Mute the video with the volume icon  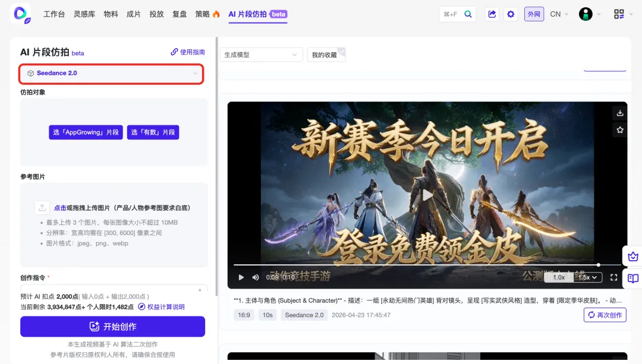256,277
